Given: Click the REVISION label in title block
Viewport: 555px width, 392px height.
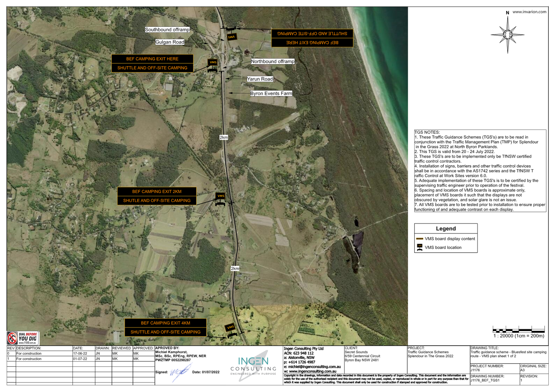Looking at the screenshot, I should point(529,376).
